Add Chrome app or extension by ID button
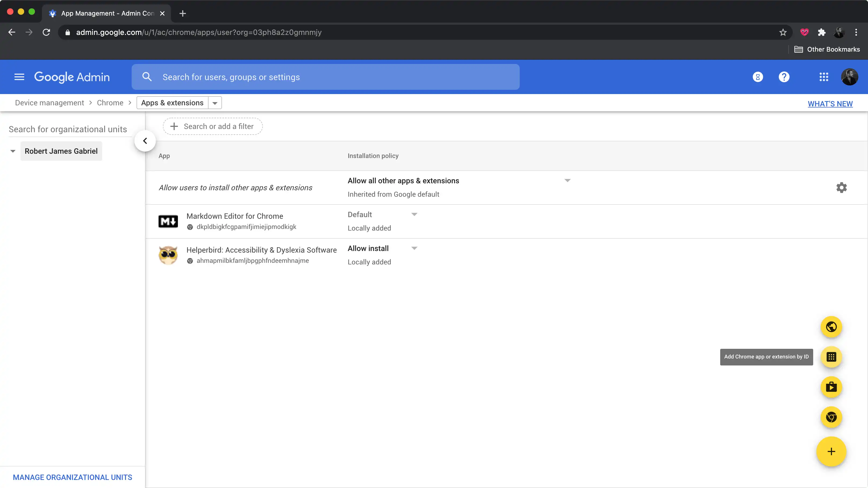Viewport: 868px width, 488px height. 831,357
